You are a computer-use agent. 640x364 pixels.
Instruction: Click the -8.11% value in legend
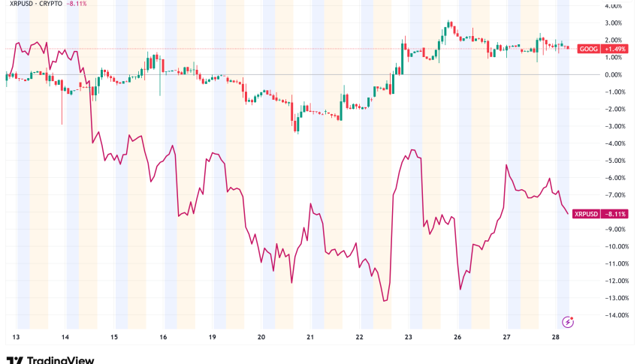point(77,3)
